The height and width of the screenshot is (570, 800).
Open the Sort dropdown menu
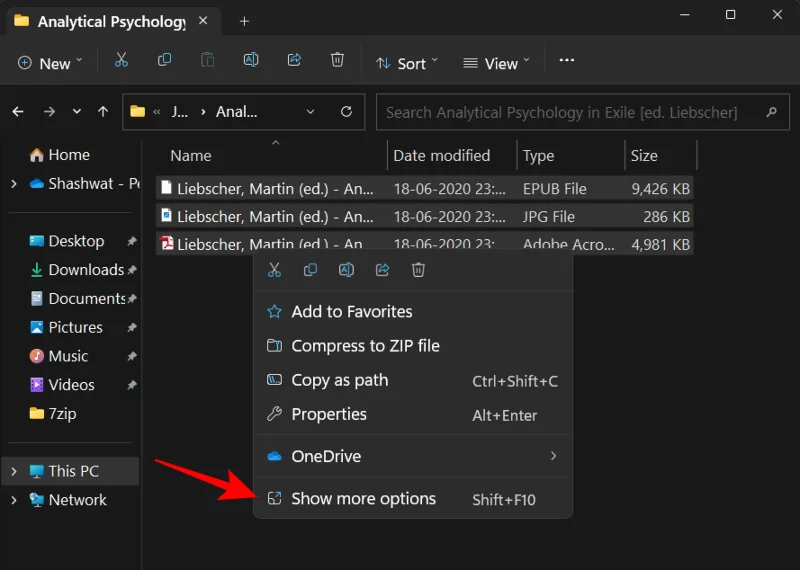[407, 63]
